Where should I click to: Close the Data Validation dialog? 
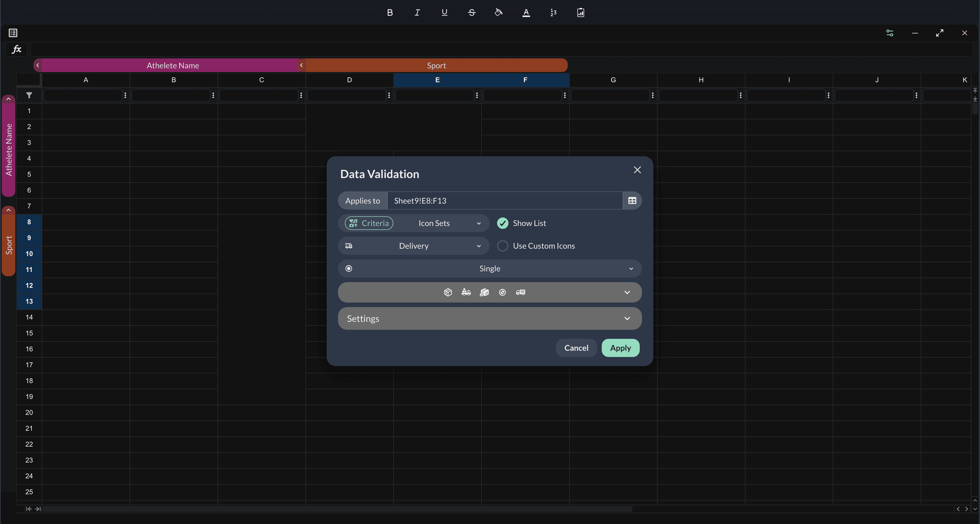(x=637, y=170)
